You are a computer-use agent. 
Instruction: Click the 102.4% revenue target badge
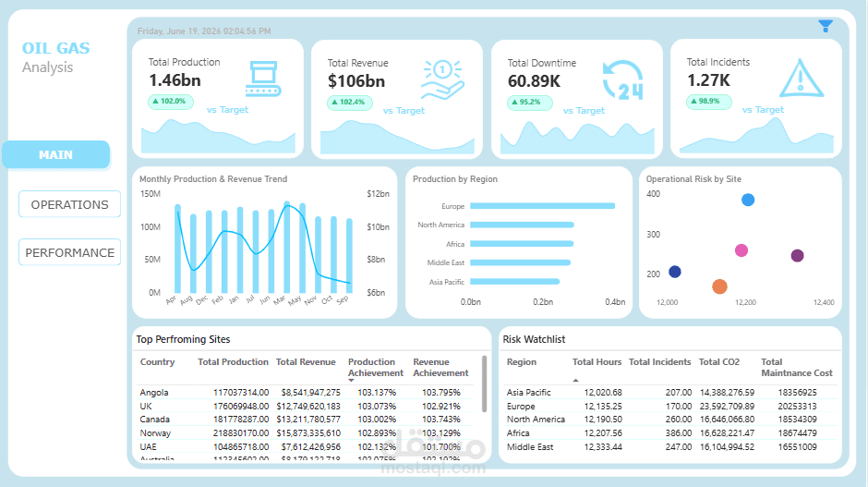[349, 103]
